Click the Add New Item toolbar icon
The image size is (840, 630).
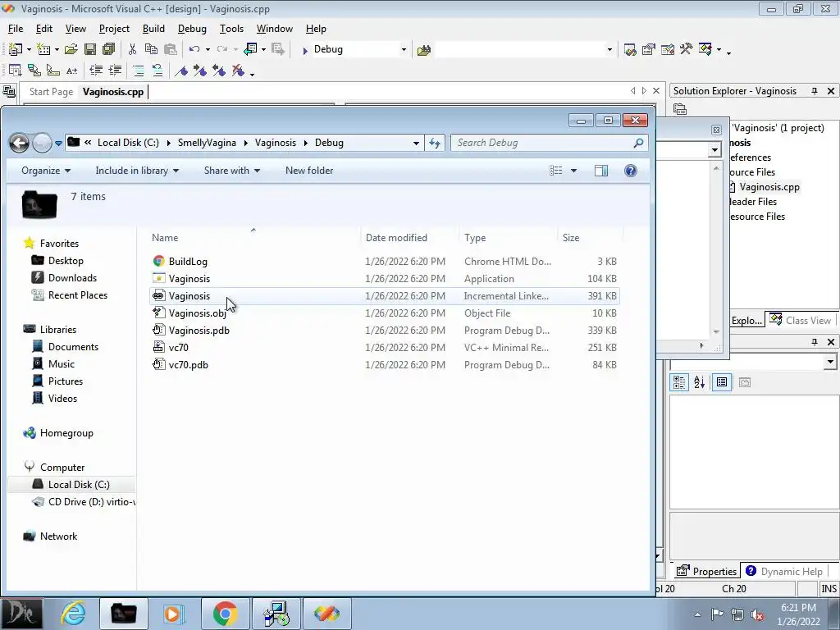coord(43,49)
